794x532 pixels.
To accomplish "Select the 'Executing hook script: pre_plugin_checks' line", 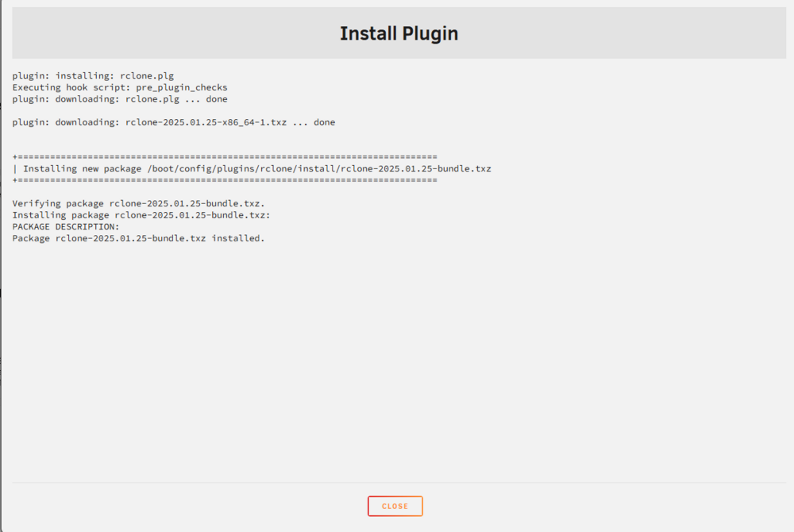I will 120,87.
